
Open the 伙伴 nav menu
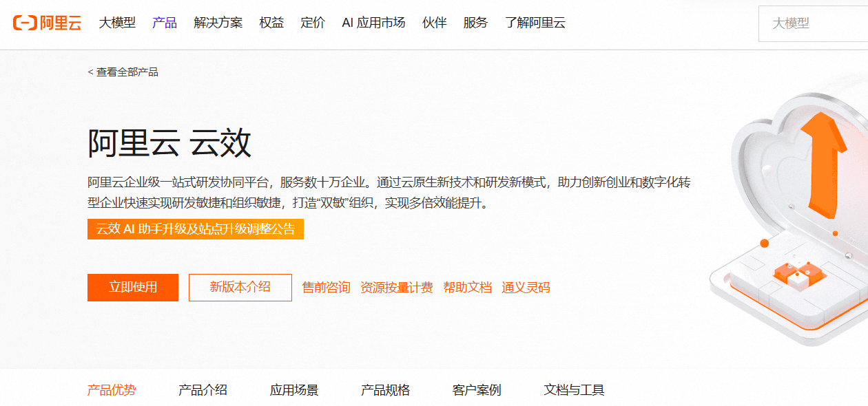(x=435, y=23)
